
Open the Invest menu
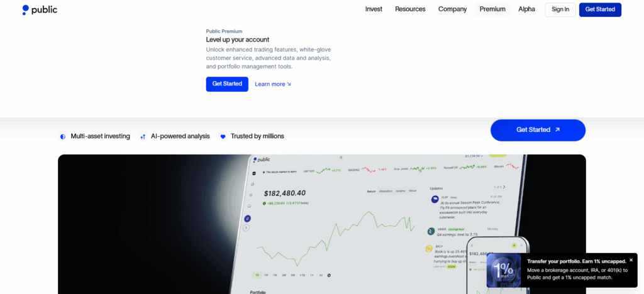pos(374,9)
